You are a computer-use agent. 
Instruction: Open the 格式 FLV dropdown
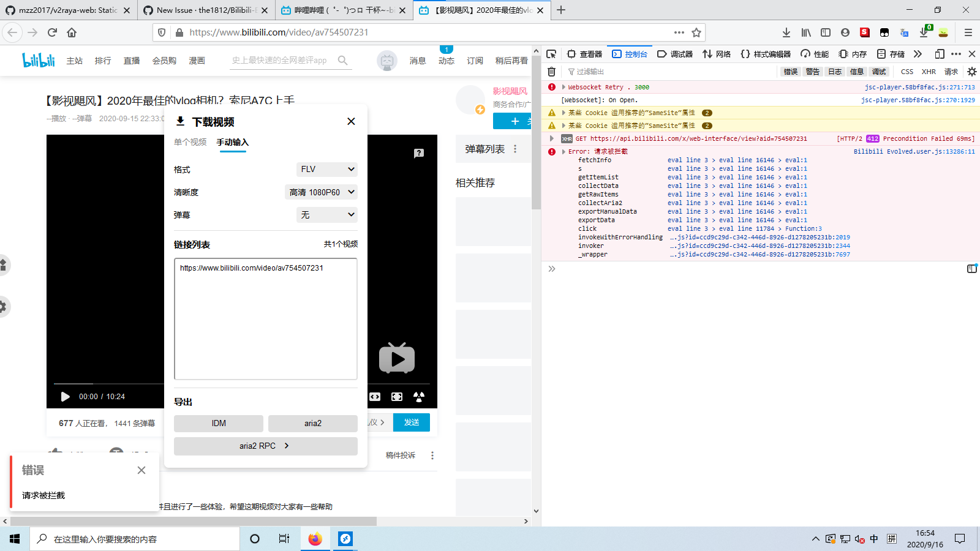327,169
